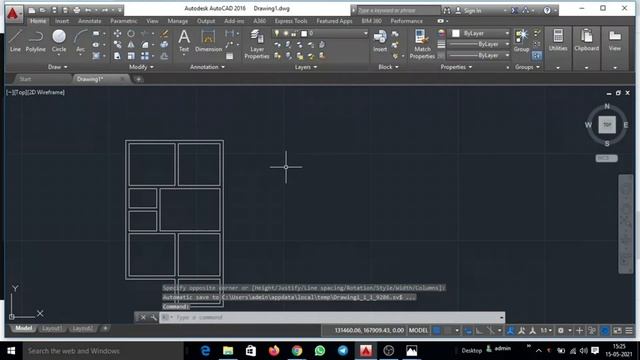Expand the Properties panel dropdown
Screen dimensions: 640x360
point(456,67)
